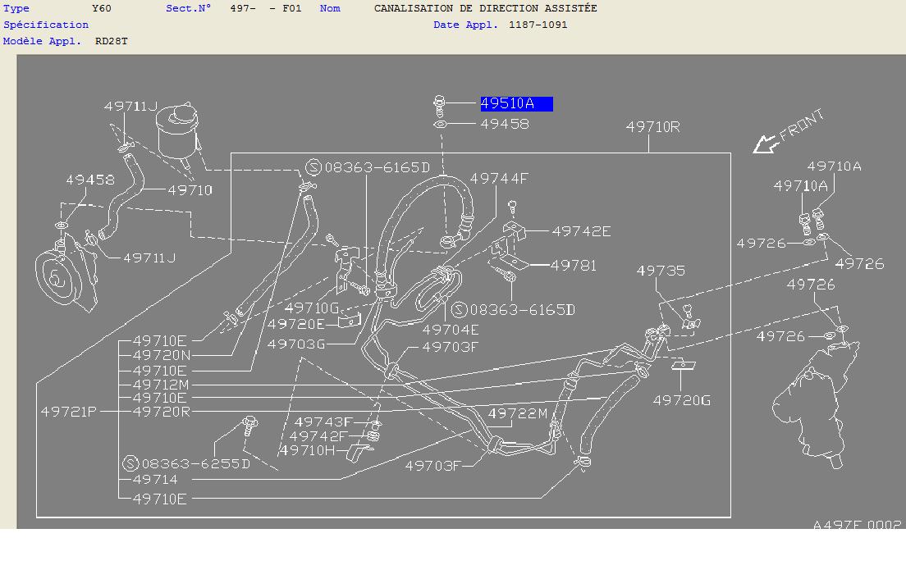Viewport: 906px width, 588px height.
Task: Select part label 49742F
Action: [318, 436]
